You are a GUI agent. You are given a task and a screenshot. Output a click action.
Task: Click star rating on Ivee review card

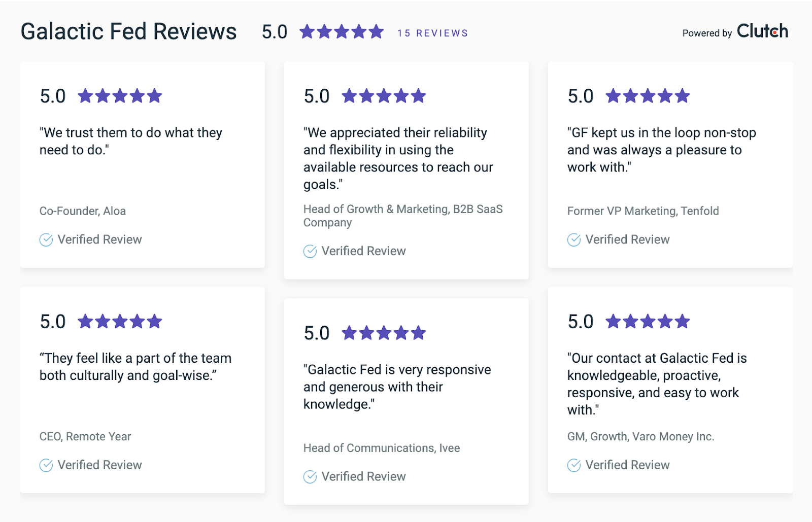pos(384,333)
